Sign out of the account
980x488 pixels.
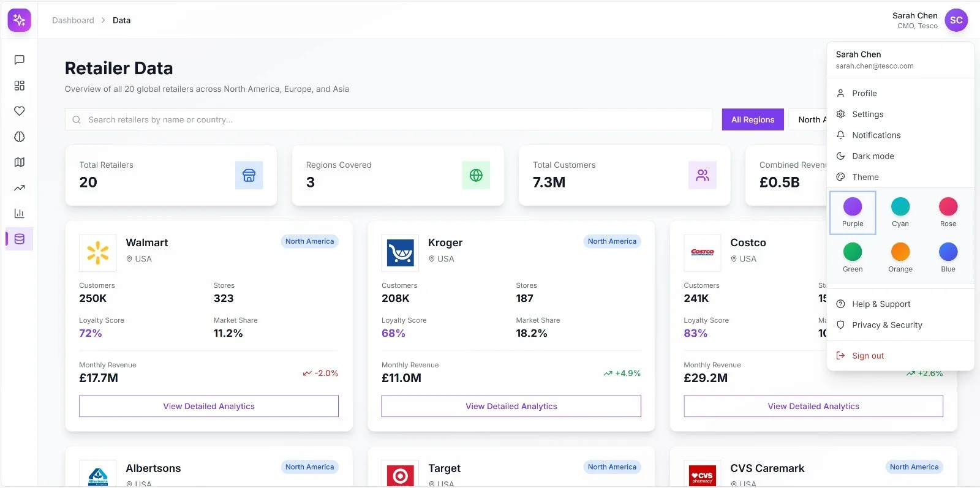[x=900, y=356]
